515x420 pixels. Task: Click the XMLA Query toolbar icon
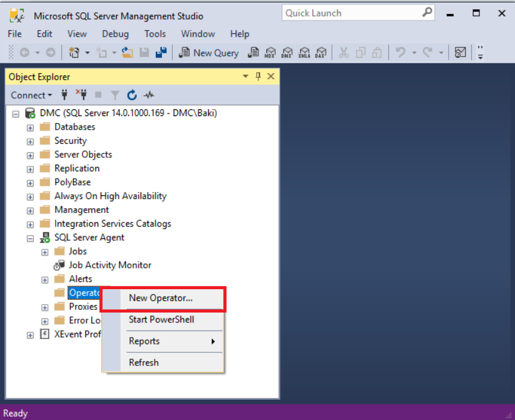(x=303, y=53)
